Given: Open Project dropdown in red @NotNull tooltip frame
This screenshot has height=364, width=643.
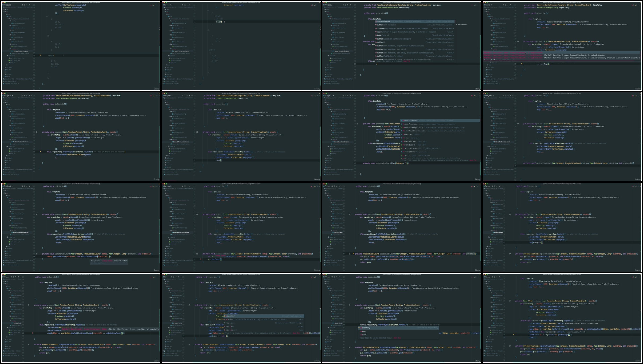Looking at the screenshot, I should coord(489,5).
